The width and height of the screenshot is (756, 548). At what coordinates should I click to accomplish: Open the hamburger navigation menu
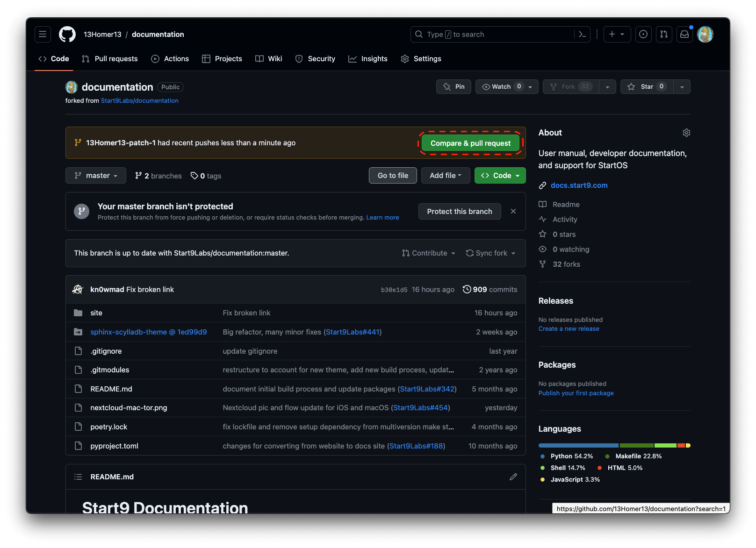(43, 34)
